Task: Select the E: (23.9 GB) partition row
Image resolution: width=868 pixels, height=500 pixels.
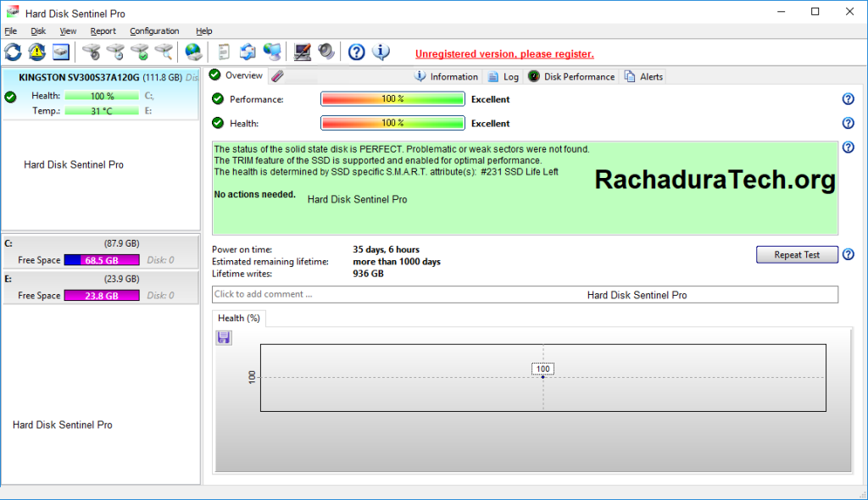Action: click(101, 286)
